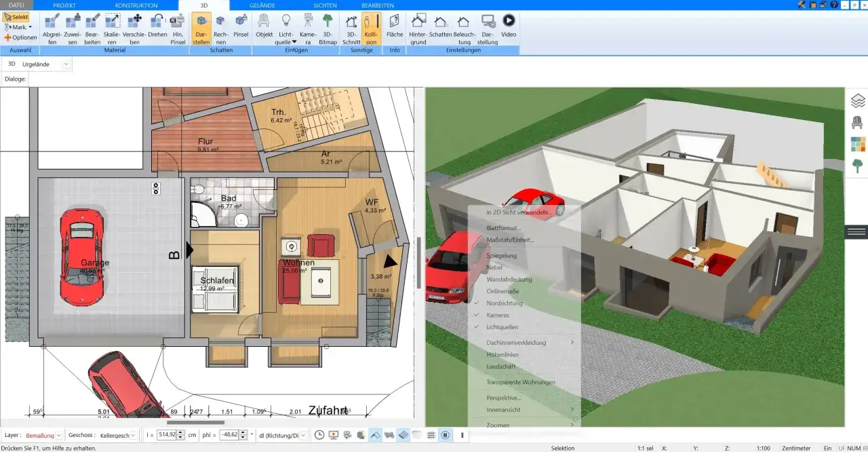Viewport: 868px width, 452px height.
Task: Choose the Zuweisen material tool
Action: click(73, 29)
